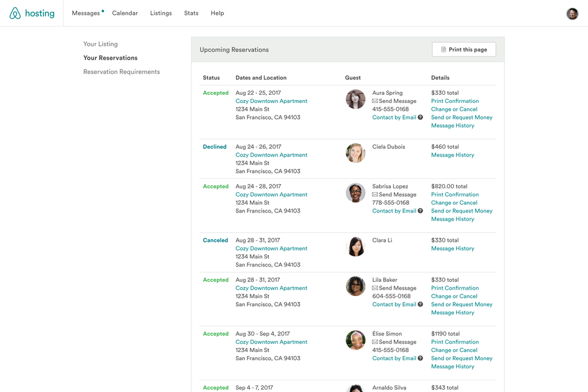Click envelope icon next to Élise Simon's Send Message
Viewport: 588px width, 392px height.
pos(375,342)
